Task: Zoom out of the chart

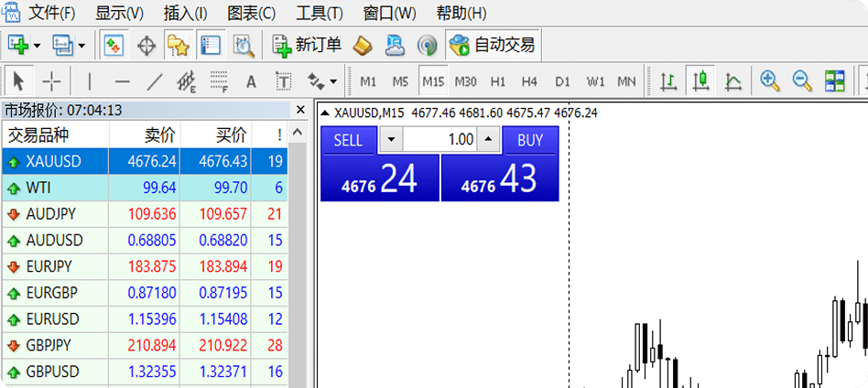Action: pos(802,81)
